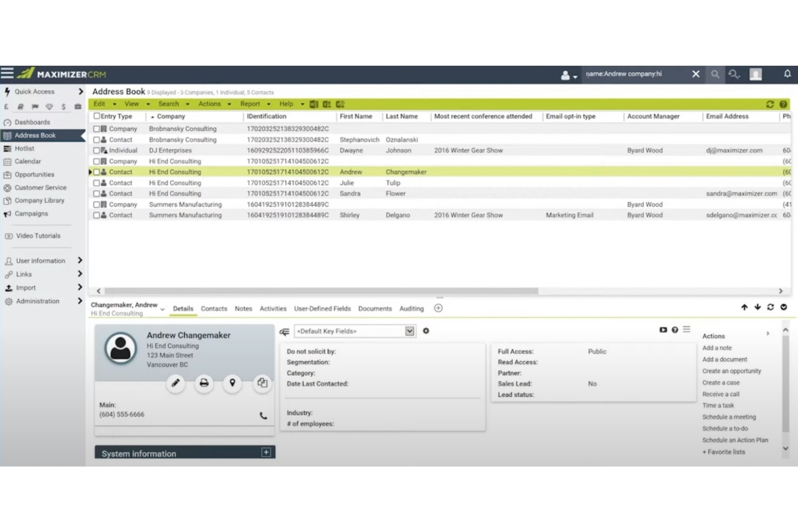Click Create an opportunity action
The image size is (798, 532).
point(731,371)
